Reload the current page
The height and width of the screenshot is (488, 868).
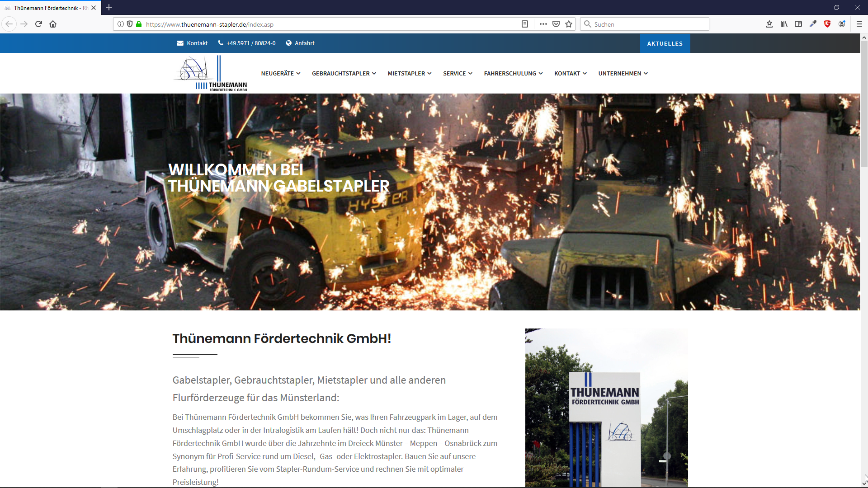[38, 24]
